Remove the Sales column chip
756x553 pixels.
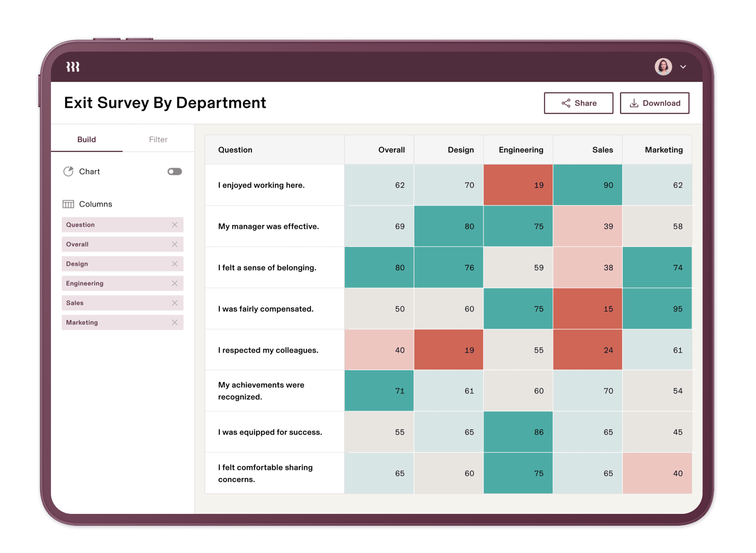(175, 303)
